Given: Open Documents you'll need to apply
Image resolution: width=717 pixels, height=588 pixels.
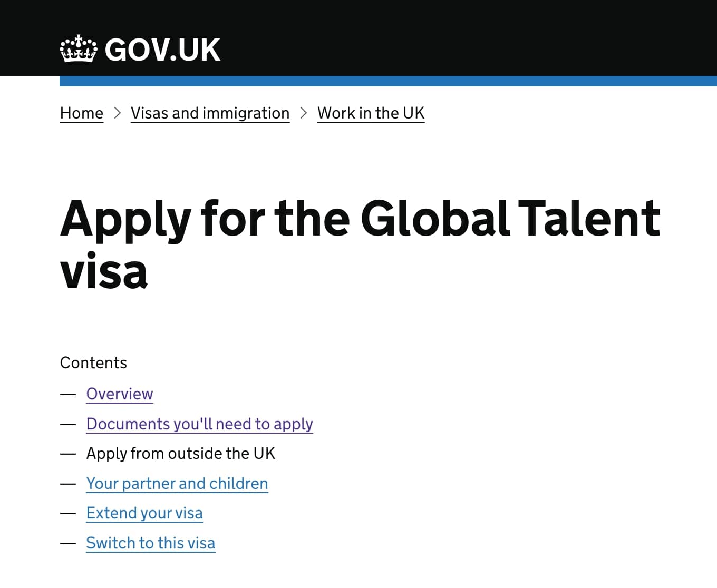Looking at the screenshot, I should pos(199,424).
